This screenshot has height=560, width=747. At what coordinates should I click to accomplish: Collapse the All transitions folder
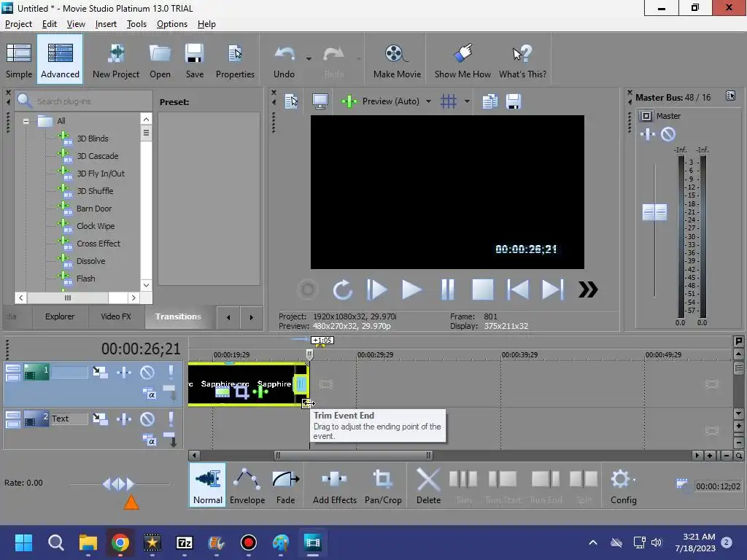[26, 121]
